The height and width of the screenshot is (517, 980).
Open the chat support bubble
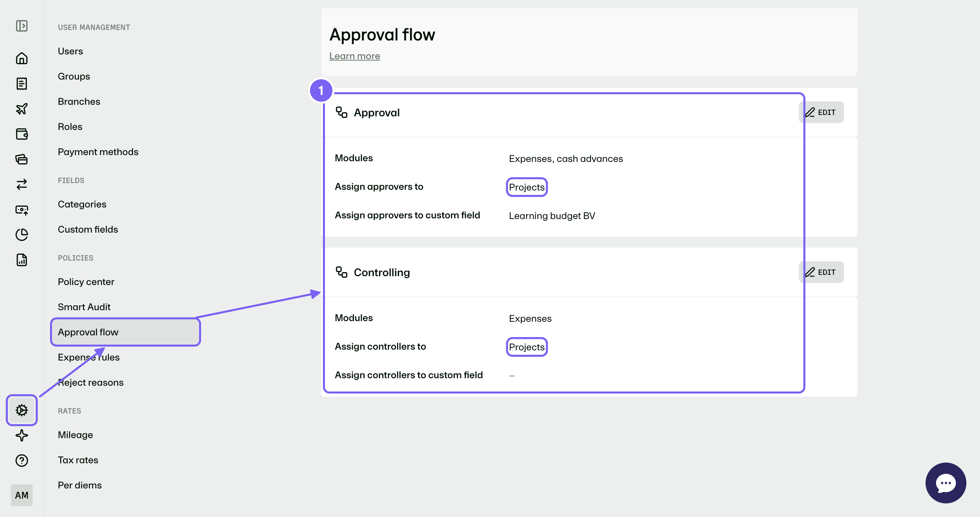point(945,483)
